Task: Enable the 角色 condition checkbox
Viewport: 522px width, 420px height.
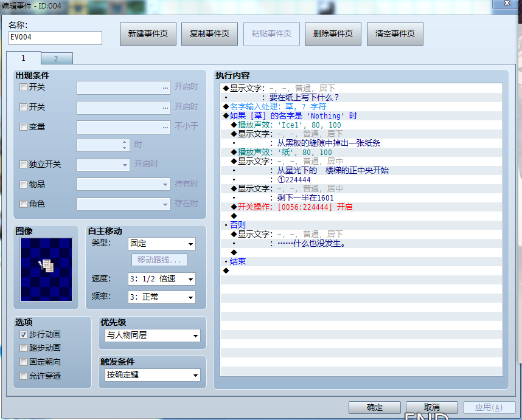Action: tap(23, 204)
